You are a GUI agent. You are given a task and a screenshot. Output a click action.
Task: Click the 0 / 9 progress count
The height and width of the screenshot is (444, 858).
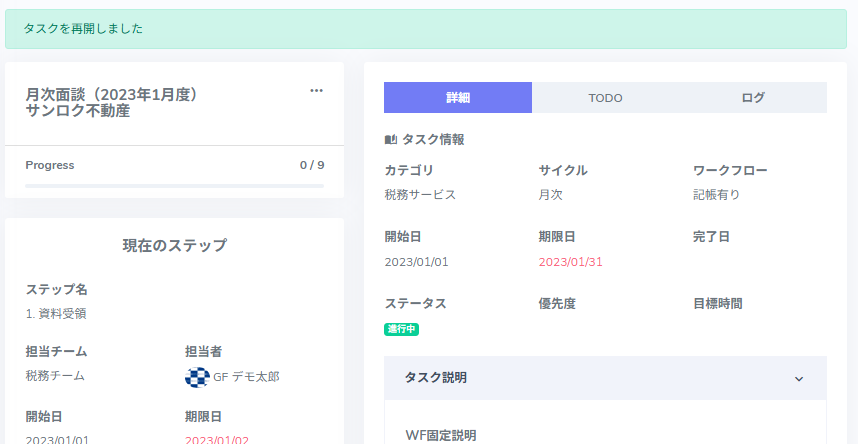coord(312,165)
